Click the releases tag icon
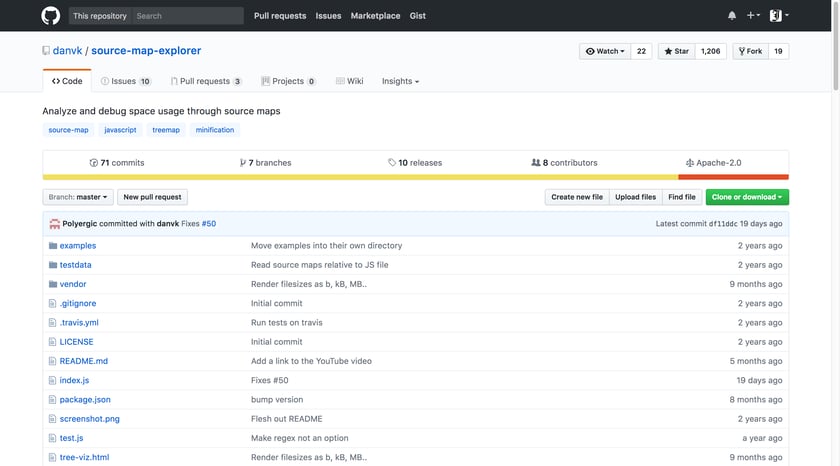This screenshot has height=466, width=840. (x=392, y=163)
